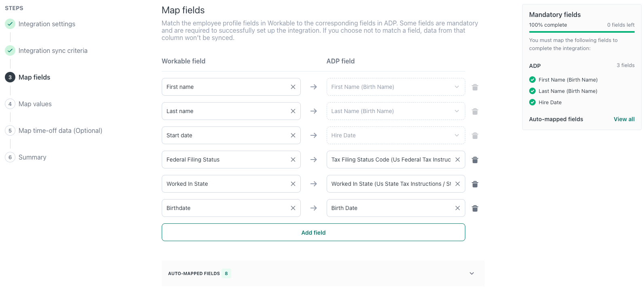Click the step 3 circle for Map fields
This screenshot has width=644, height=290.
click(10, 77)
